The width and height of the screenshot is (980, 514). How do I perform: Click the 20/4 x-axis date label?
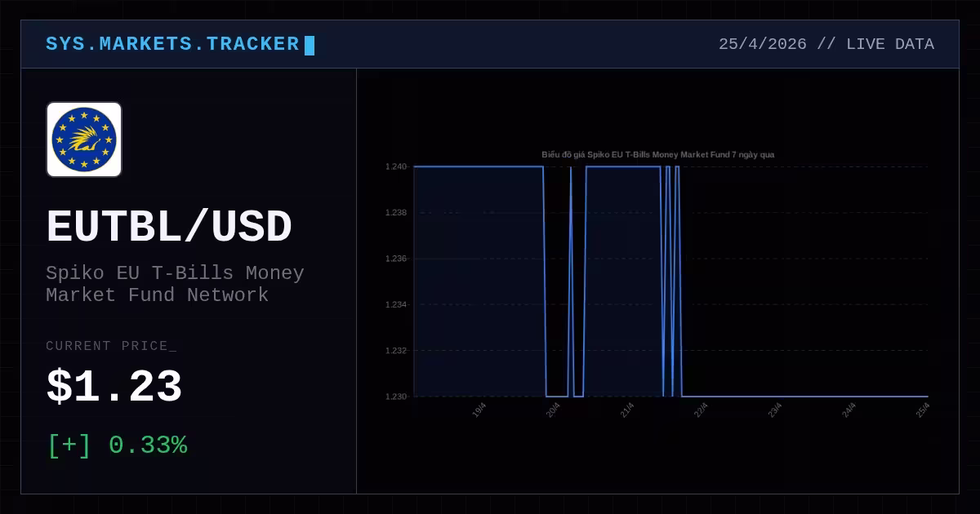[x=553, y=410]
